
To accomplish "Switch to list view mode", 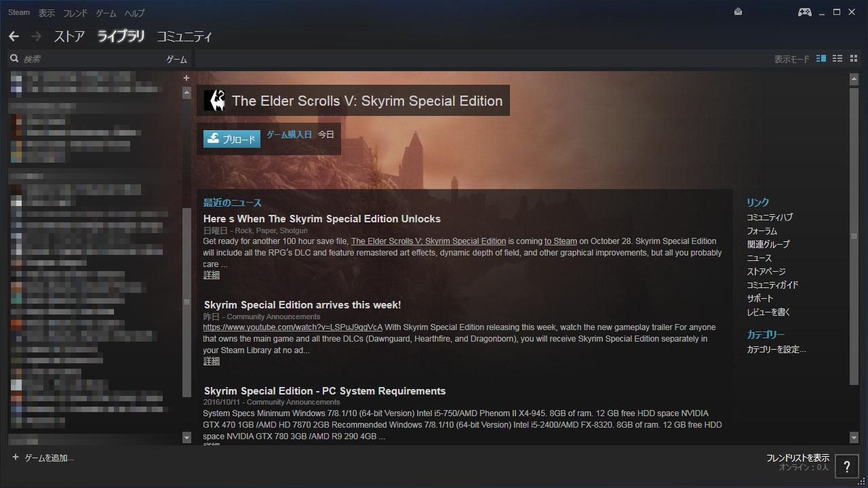I will pyautogui.click(x=837, y=59).
